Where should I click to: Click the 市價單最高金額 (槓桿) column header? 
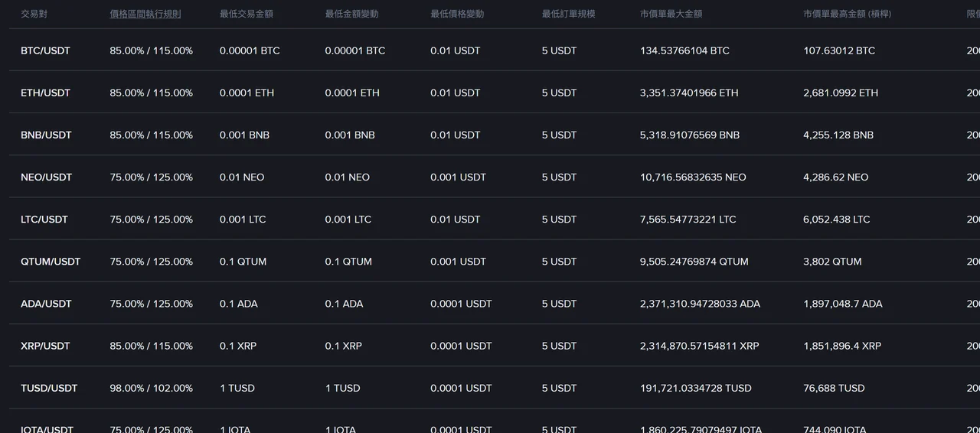848,14
